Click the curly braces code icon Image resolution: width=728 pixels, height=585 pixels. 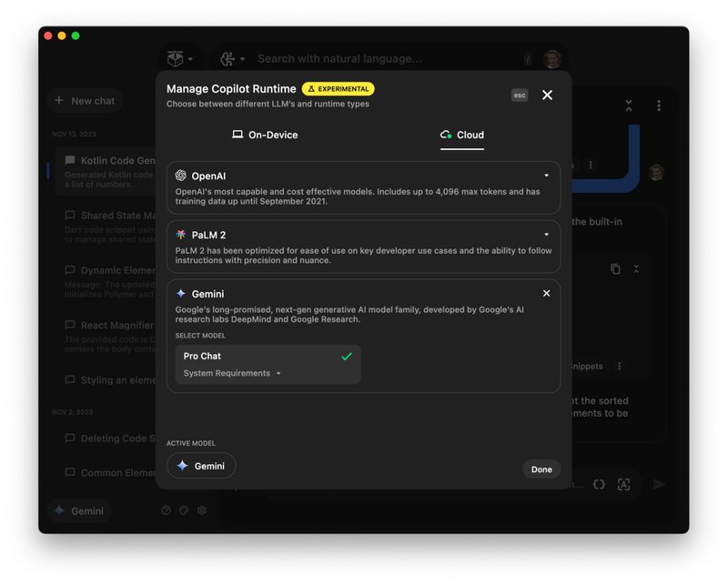tap(600, 484)
